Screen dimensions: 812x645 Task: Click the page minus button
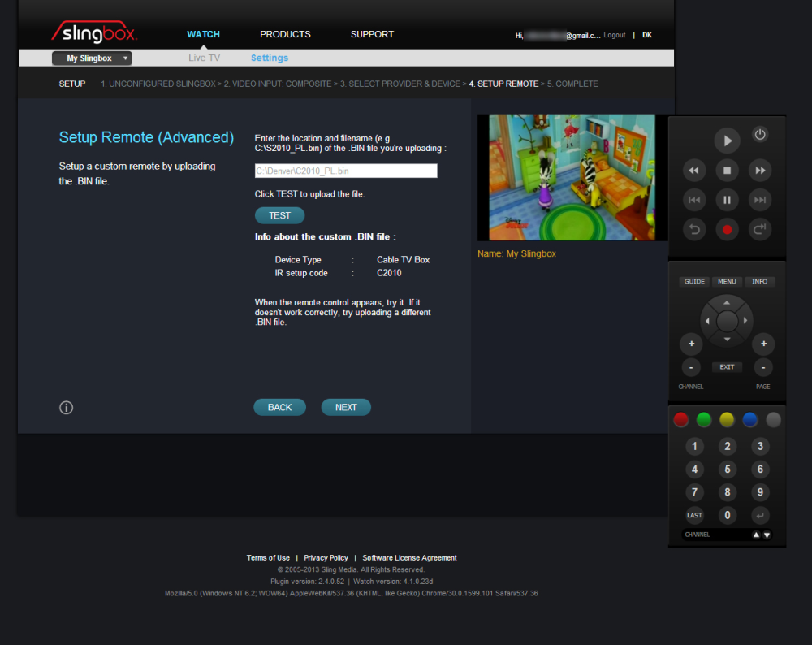[x=763, y=367]
